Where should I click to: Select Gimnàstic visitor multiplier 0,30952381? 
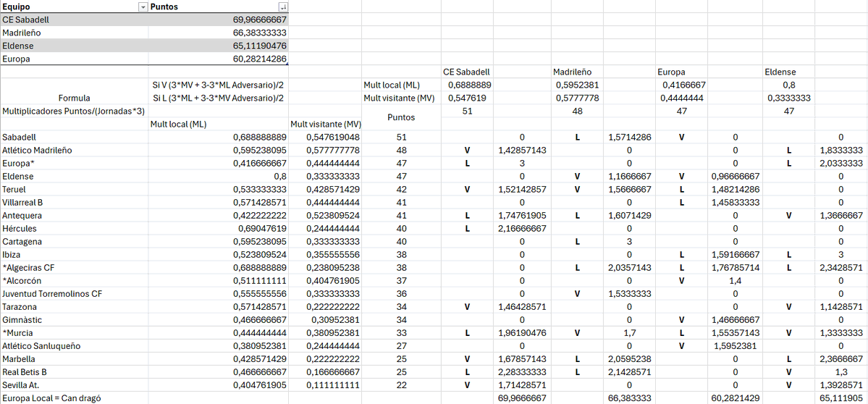pos(325,320)
